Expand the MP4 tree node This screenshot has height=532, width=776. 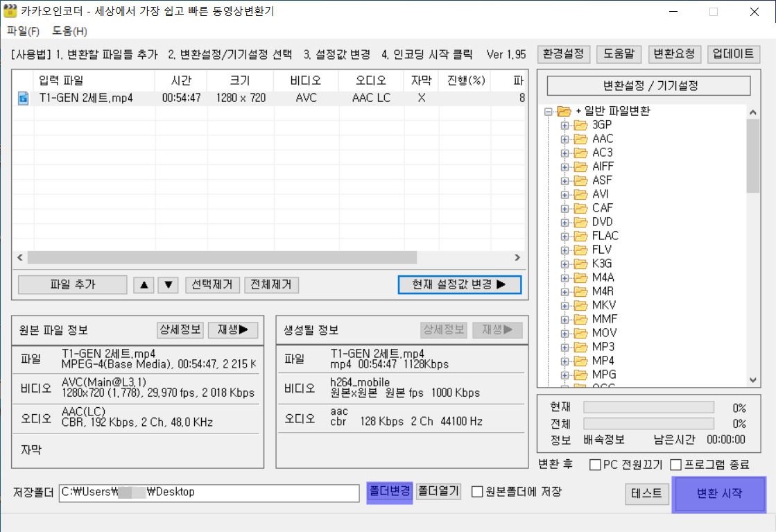(x=564, y=361)
